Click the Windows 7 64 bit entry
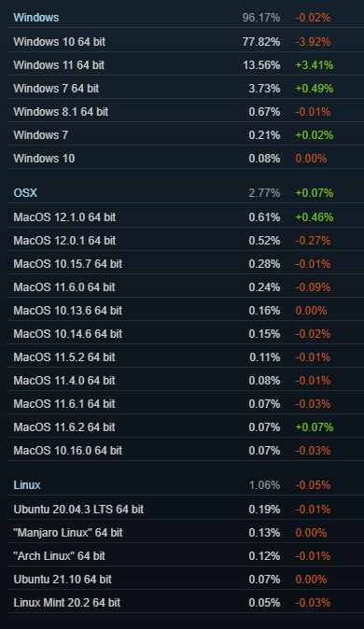The image size is (364, 629). pyautogui.click(x=185, y=89)
